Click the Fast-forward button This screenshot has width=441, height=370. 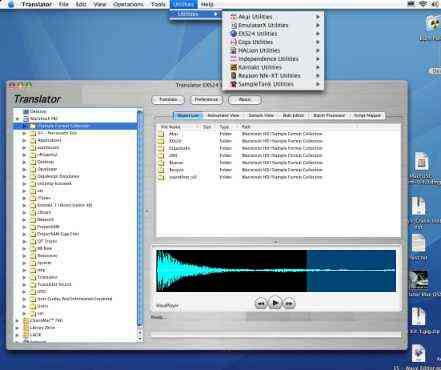289,304
